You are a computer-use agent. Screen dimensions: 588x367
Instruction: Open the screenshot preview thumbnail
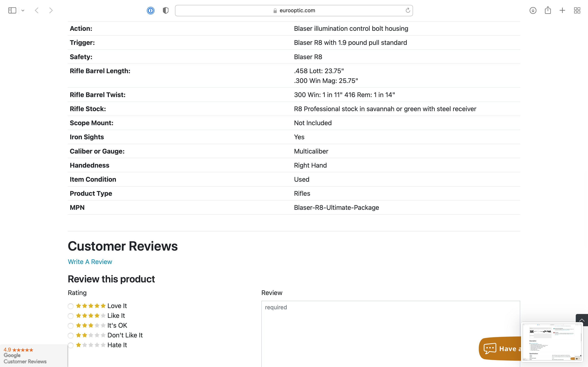(x=551, y=342)
